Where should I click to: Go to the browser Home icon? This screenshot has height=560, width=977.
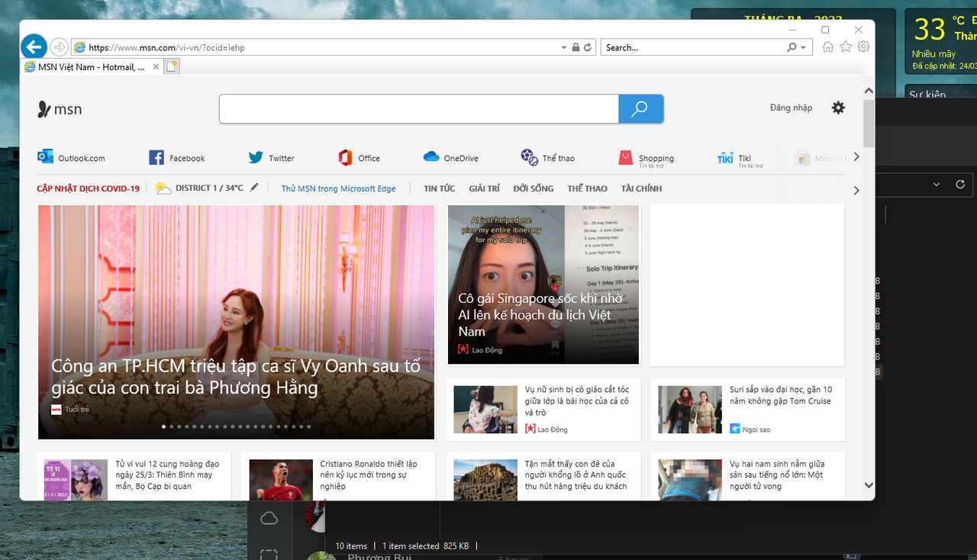point(828,47)
